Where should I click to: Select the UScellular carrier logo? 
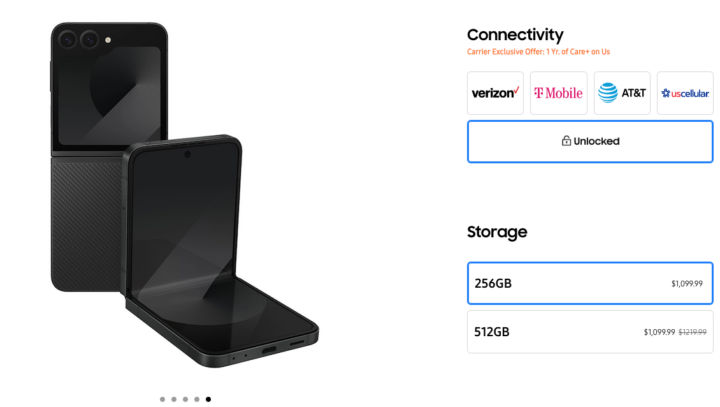tap(685, 93)
